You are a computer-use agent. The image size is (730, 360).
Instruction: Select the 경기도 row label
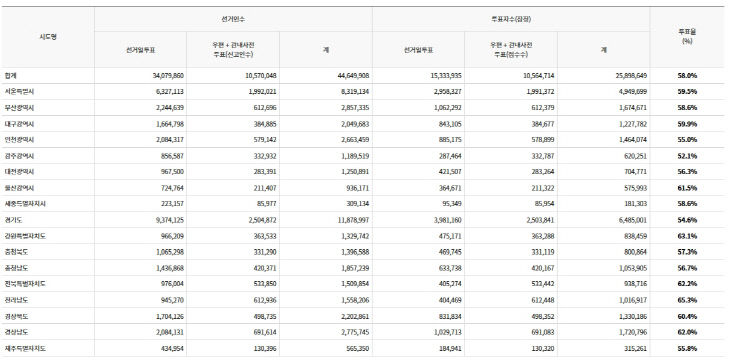click(x=14, y=220)
